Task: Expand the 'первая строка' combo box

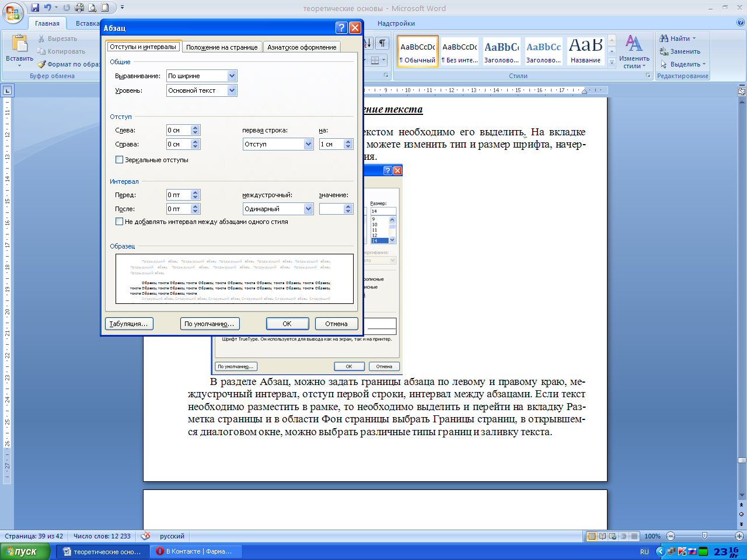Action: coord(309,144)
